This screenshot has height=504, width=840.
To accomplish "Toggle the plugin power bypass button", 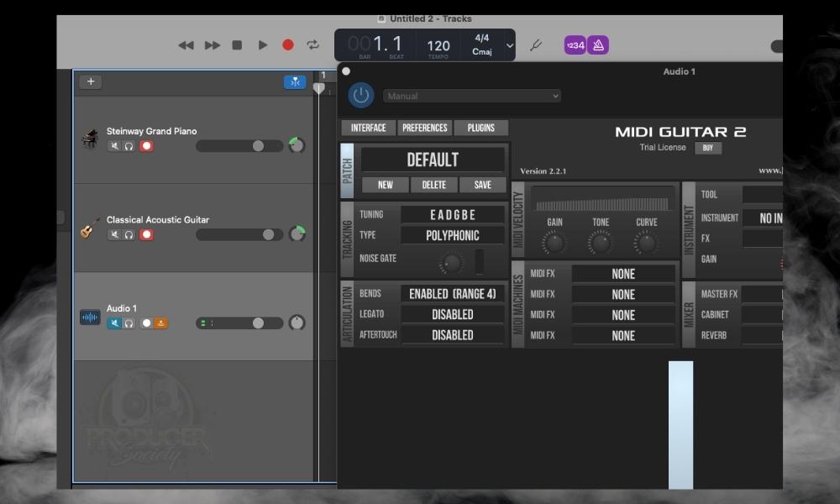I will (361, 95).
